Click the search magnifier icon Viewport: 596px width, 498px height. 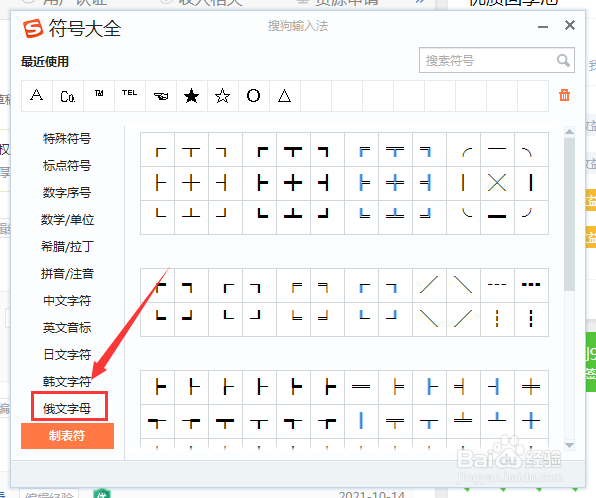[x=563, y=60]
